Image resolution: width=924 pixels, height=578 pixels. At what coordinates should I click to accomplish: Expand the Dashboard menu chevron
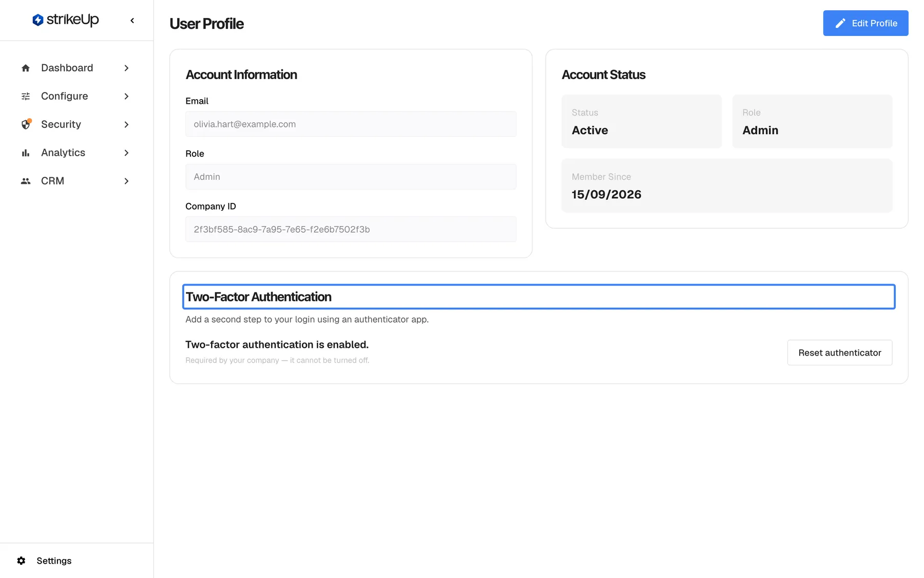tap(126, 68)
